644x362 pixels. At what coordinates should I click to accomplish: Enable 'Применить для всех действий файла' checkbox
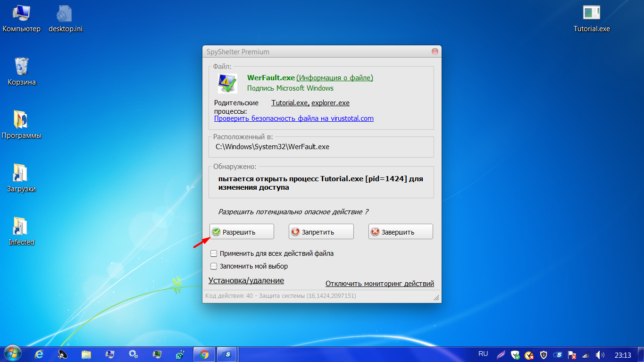[x=214, y=253]
